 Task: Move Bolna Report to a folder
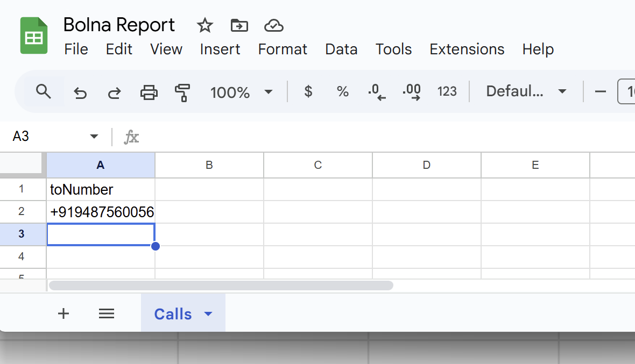[x=239, y=25]
